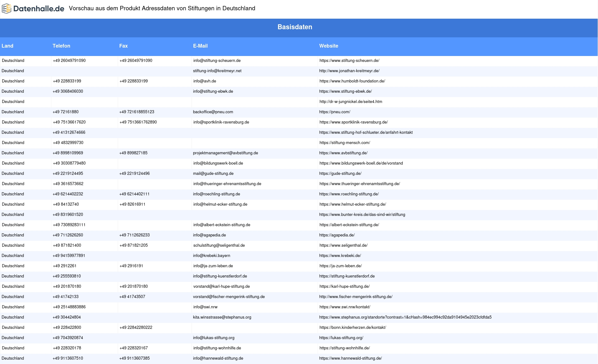Click fax number +49 2219124496
This screenshot has width=598, height=364.
click(135, 174)
